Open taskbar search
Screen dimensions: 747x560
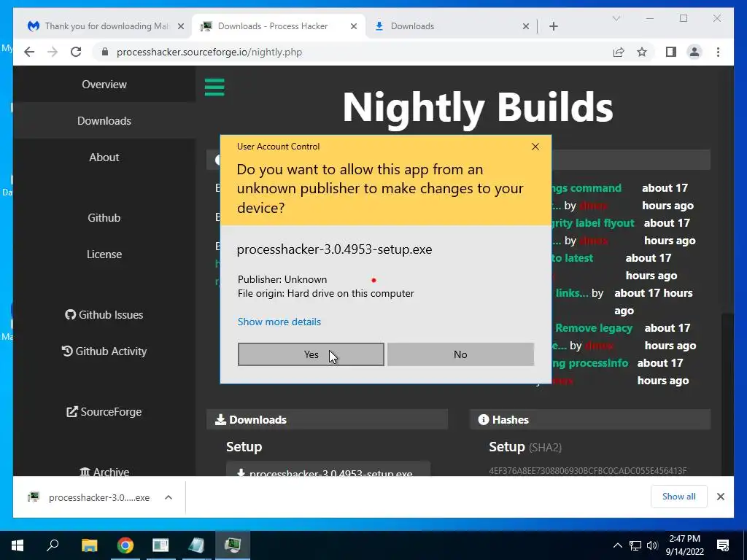[53, 545]
